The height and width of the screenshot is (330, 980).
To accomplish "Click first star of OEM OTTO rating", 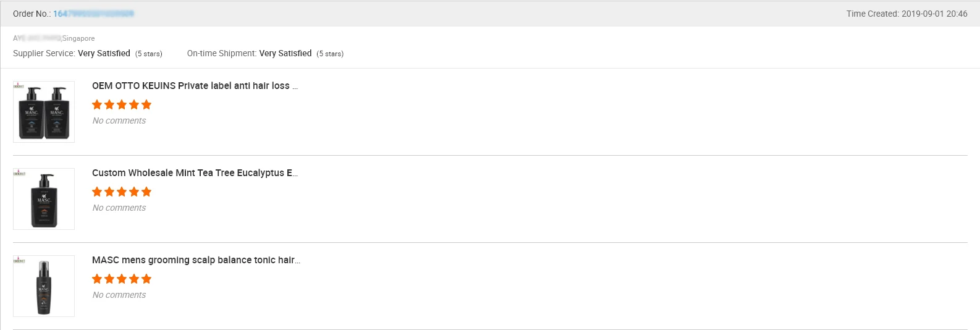I will tap(97, 104).
